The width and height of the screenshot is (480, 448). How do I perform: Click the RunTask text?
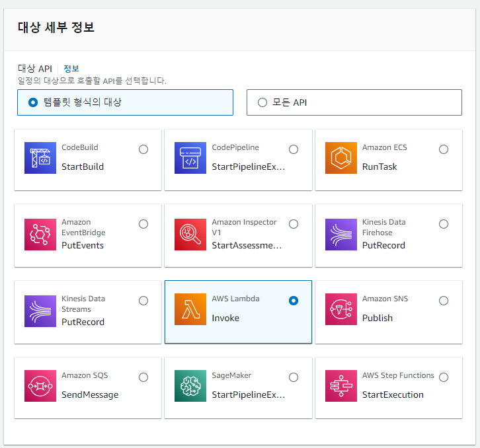click(380, 167)
